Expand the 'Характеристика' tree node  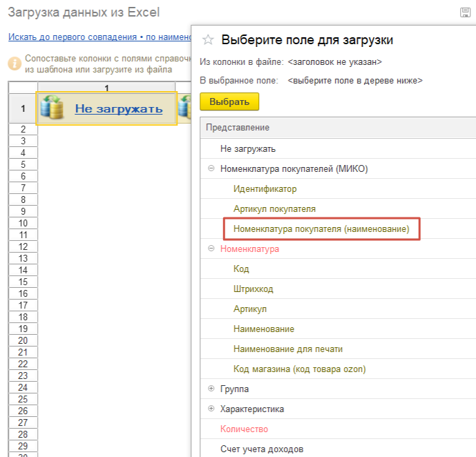(211, 409)
